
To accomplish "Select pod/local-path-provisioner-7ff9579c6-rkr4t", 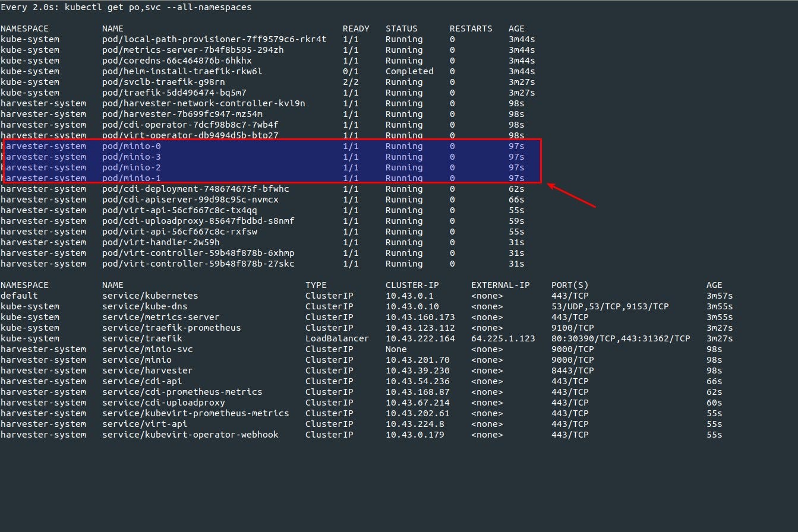I will (x=214, y=39).
